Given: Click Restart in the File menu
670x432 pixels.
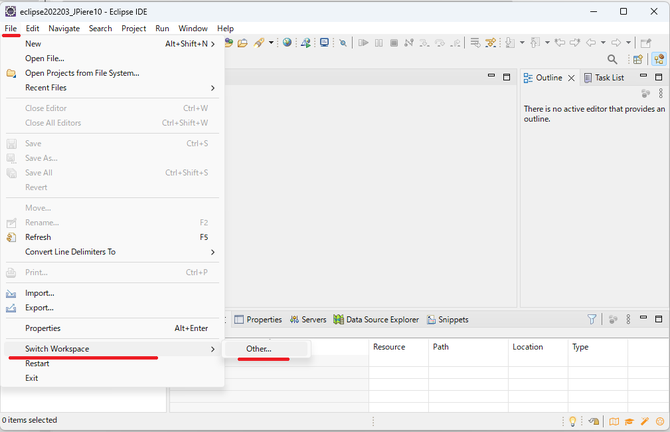Looking at the screenshot, I should (x=37, y=363).
